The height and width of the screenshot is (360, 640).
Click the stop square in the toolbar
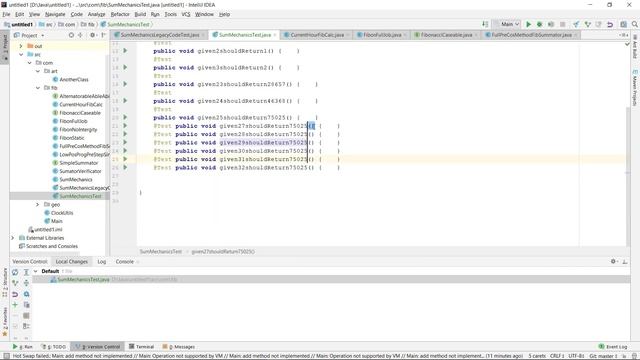tap(562, 24)
